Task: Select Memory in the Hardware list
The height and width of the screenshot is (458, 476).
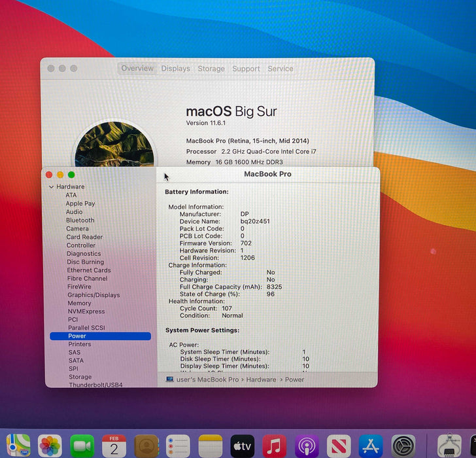Action: point(79,303)
